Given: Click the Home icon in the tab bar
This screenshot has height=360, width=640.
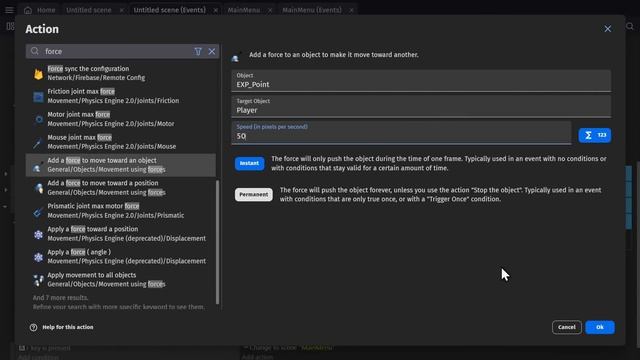Looking at the screenshot, I should coord(28,10).
